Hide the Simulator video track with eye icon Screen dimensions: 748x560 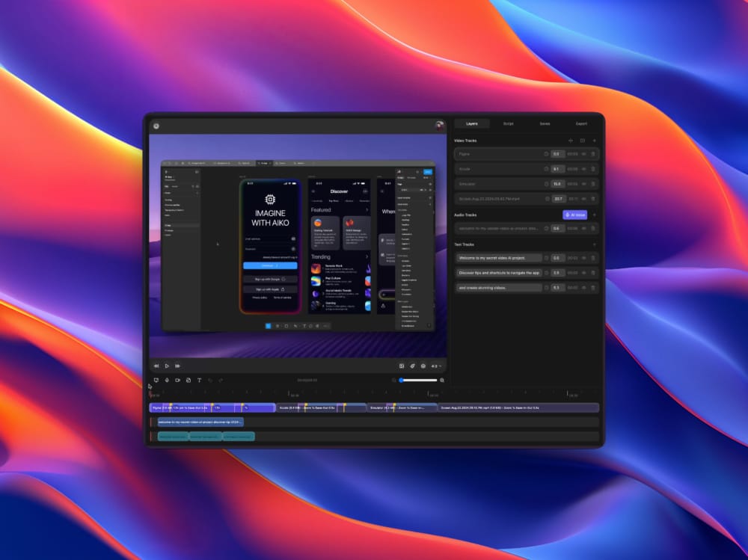pyautogui.click(x=583, y=184)
